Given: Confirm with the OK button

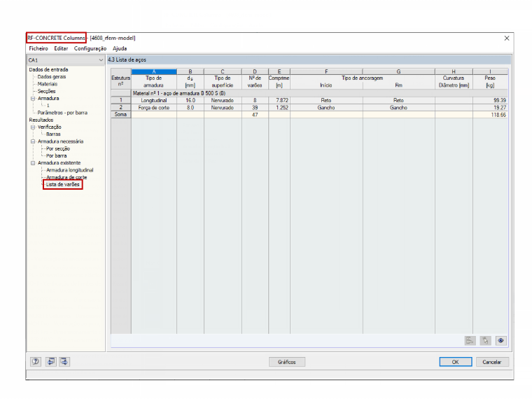Looking at the screenshot, I should point(455,362).
